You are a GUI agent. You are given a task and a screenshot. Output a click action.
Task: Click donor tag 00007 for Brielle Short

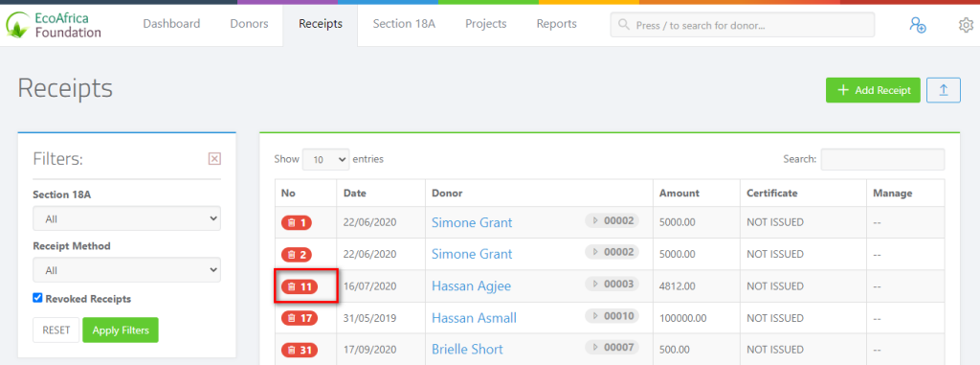[612, 347]
